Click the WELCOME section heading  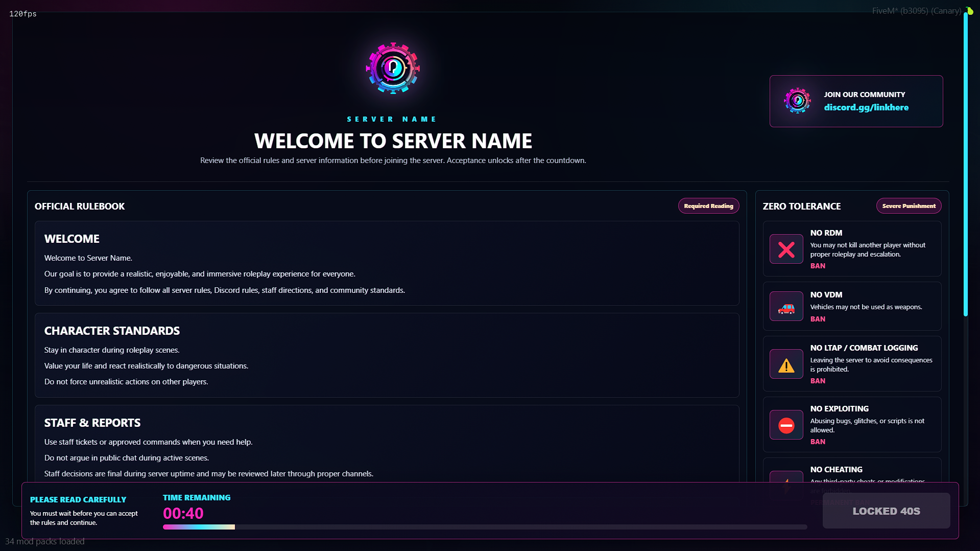point(71,239)
